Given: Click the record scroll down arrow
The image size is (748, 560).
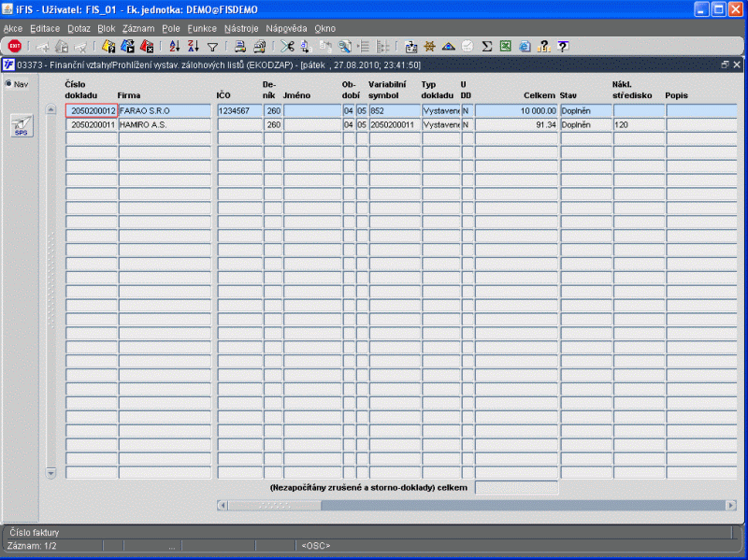Looking at the screenshot, I should (51, 473).
